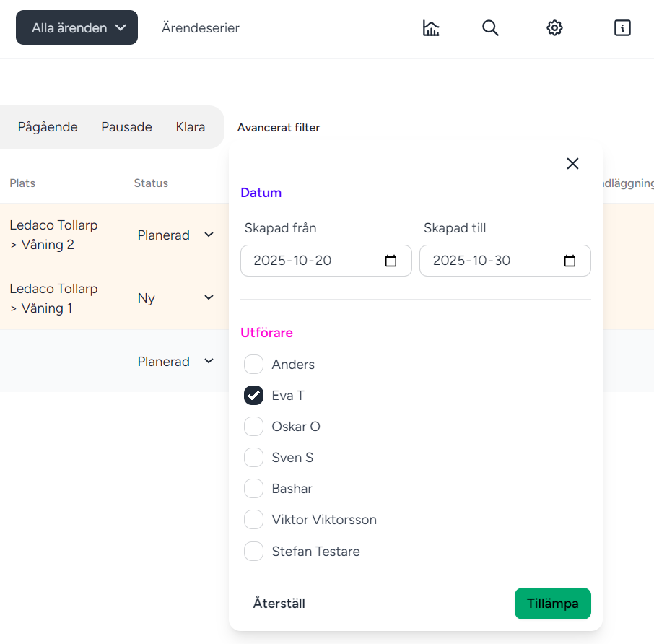Screen dimensions: 654x644
Task: Expand the Alla ärenden dropdown
Action: pyautogui.click(x=77, y=28)
